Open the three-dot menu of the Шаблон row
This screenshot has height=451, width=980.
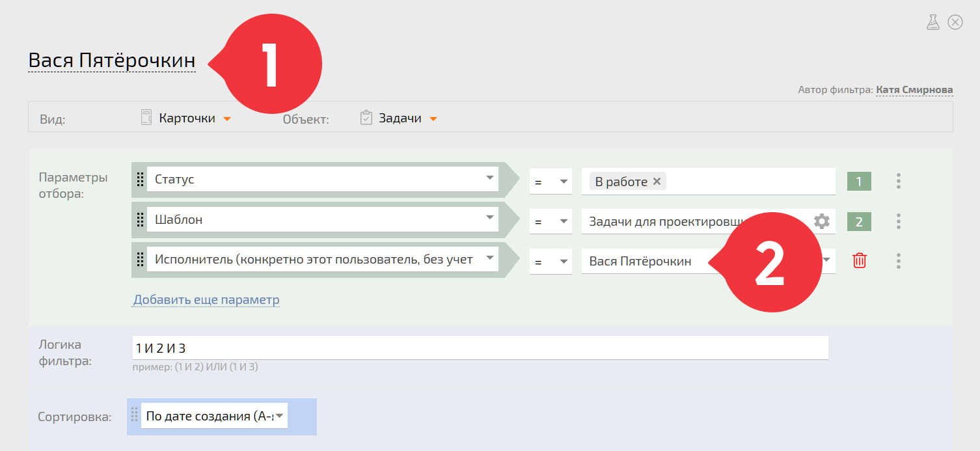pyautogui.click(x=899, y=221)
